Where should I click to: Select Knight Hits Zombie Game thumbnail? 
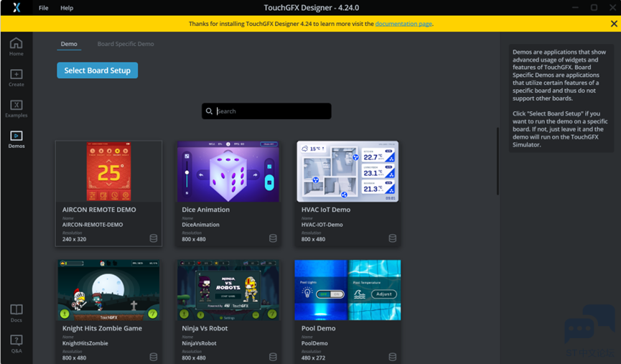coord(109,290)
